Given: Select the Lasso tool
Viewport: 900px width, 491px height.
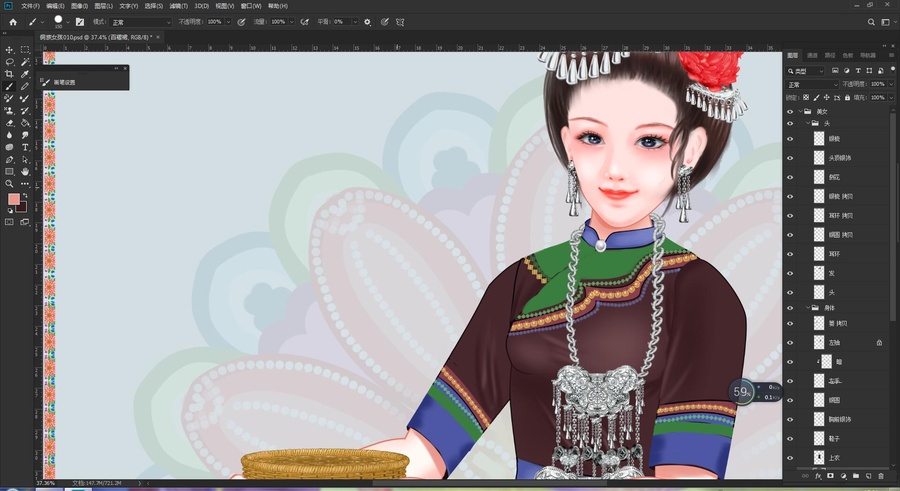Looking at the screenshot, I should point(9,62).
